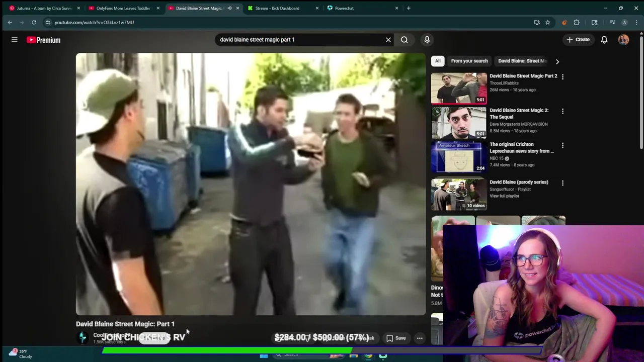
Task: Click View full playlist link
Action: click(504, 196)
